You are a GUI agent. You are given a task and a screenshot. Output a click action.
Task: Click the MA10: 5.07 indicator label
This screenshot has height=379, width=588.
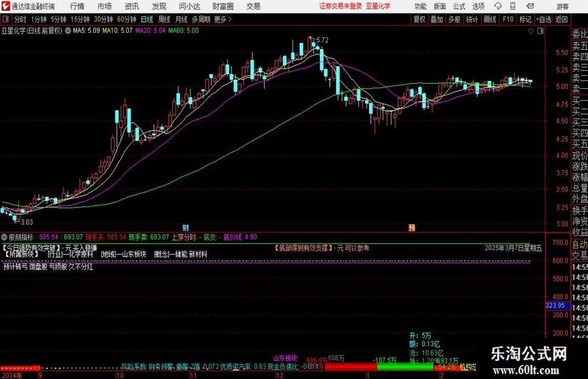pyautogui.click(x=118, y=30)
